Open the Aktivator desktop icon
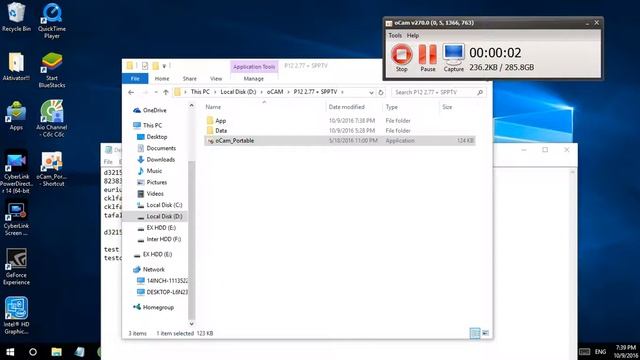 tap(16, 67)
